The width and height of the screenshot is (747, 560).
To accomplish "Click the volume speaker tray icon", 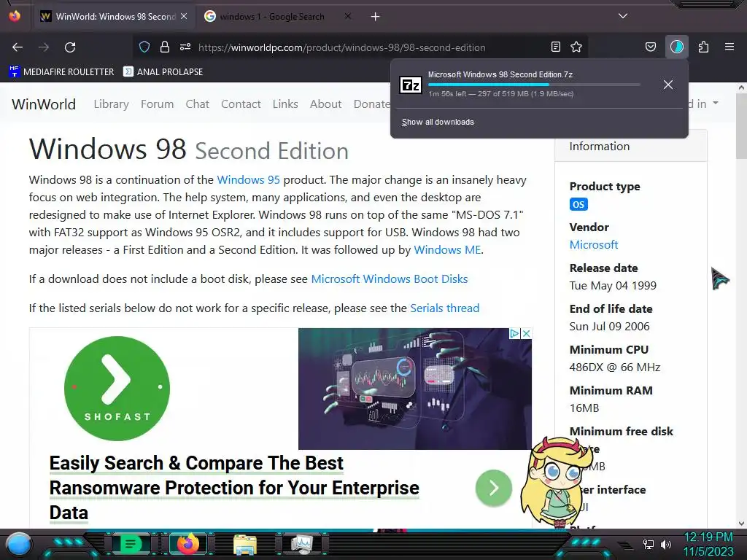I will point(666,544).
